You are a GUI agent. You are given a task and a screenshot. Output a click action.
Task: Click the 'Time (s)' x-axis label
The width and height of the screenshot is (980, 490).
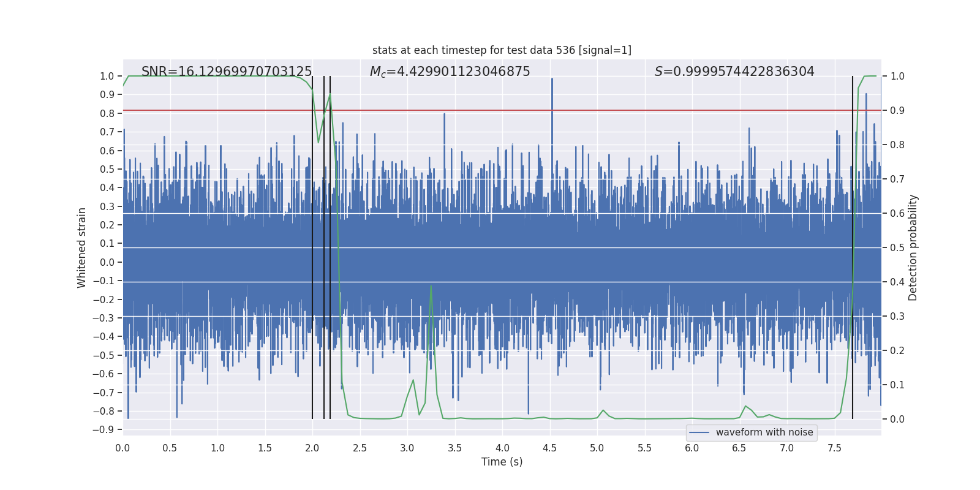point(502,462)
